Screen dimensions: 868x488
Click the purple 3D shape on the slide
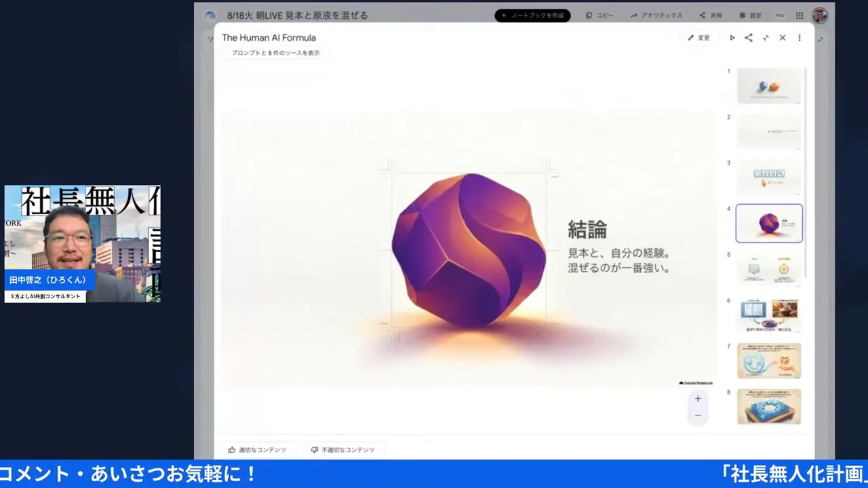tap(469, 250)
